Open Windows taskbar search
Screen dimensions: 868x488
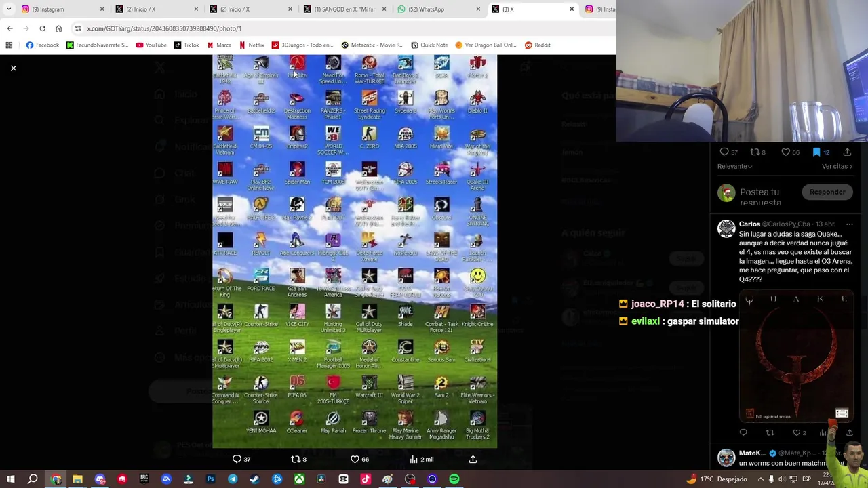click(x=33, y=479)
